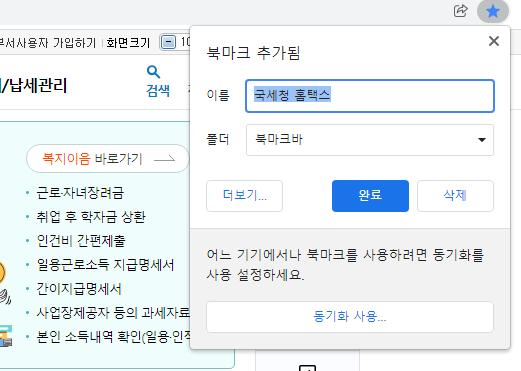Screen dimensions: 521x371
Task: Close the bookmark added popup
Action: [494, 41]
